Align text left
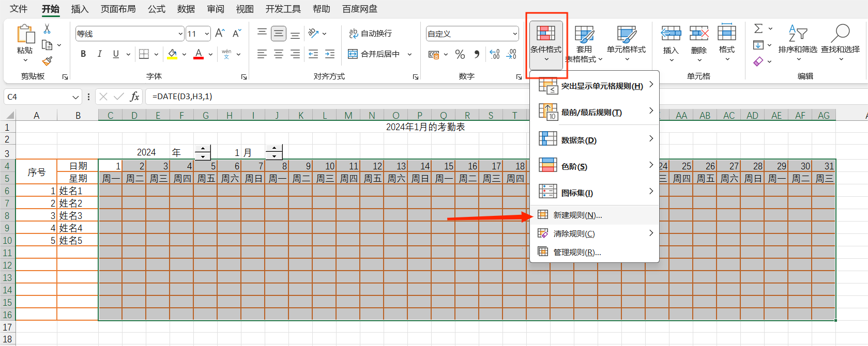 pos(262,54)
